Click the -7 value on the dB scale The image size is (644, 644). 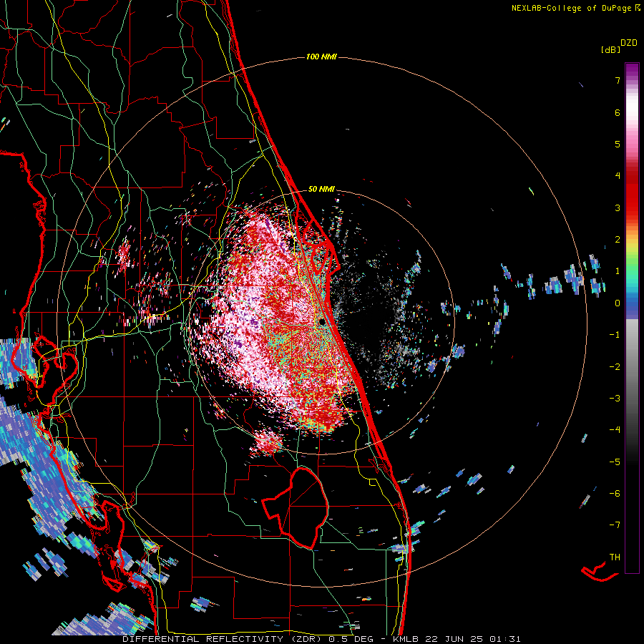pyautogui.click(x=615, y=525)
